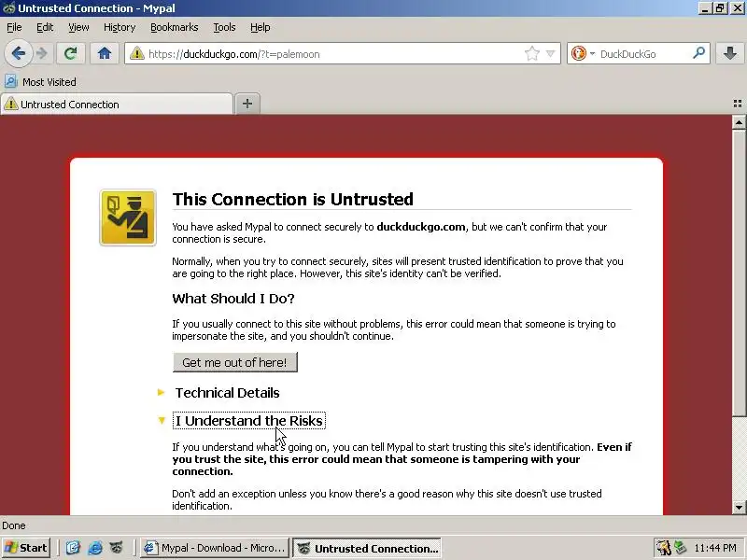Restore down the Mypal window
The height and width of the screenshot is (560, 747).
pos(720,8)
